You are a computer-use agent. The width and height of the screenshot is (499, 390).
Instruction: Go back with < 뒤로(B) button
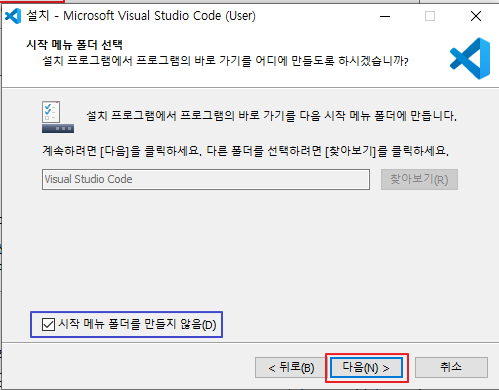[291, 368]
